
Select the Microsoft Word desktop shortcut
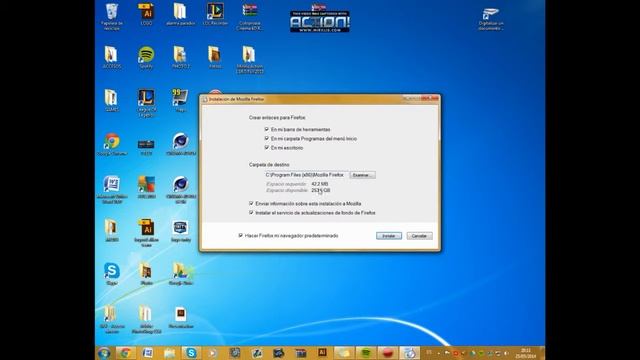coord(111,190)
